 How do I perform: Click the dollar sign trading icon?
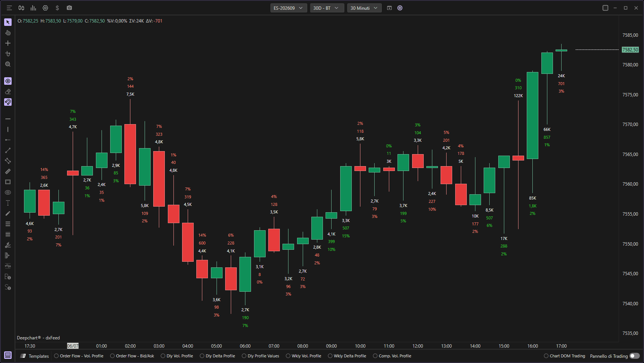57,8
